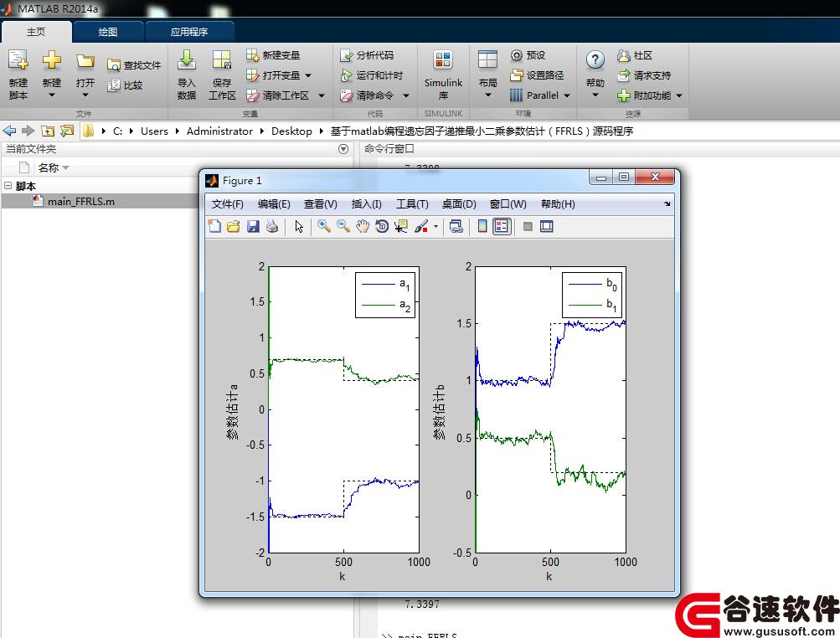Open the Brush color dropdown arrow

click(435, 227)
